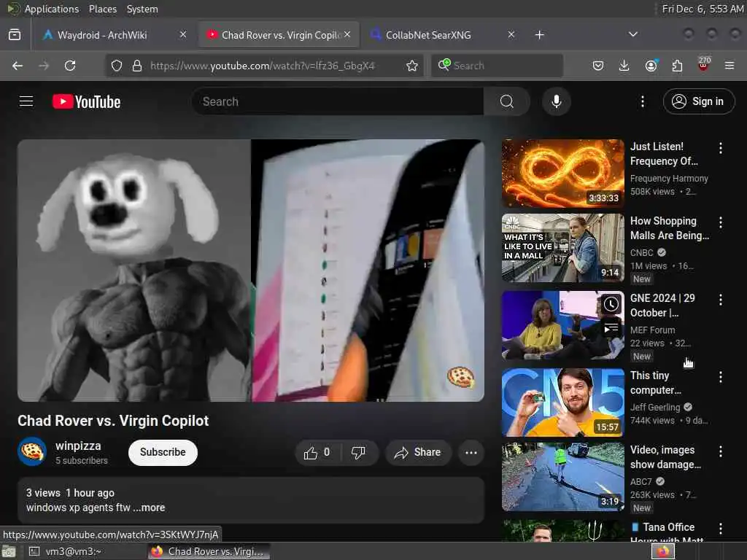Click the video title Chad Rover vs. Virgin Copilot
Image resolution: width=747 pixels, height=560 pixels.
113,421
